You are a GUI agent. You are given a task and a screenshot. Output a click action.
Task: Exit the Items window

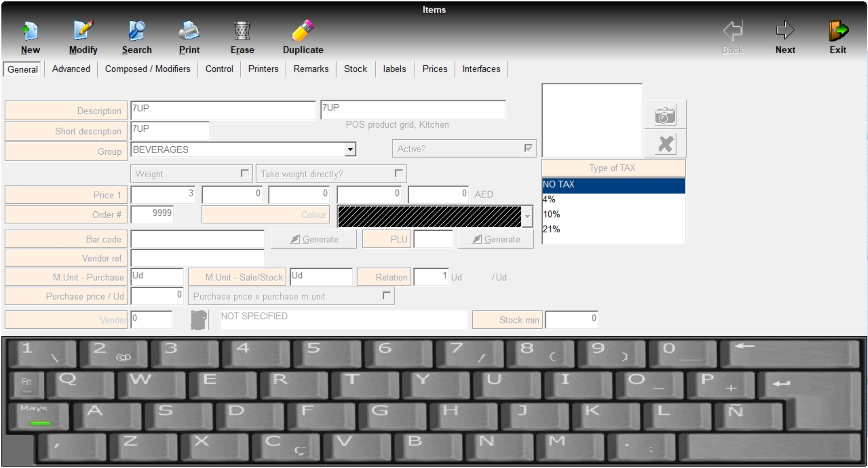(x=838, y=32)
